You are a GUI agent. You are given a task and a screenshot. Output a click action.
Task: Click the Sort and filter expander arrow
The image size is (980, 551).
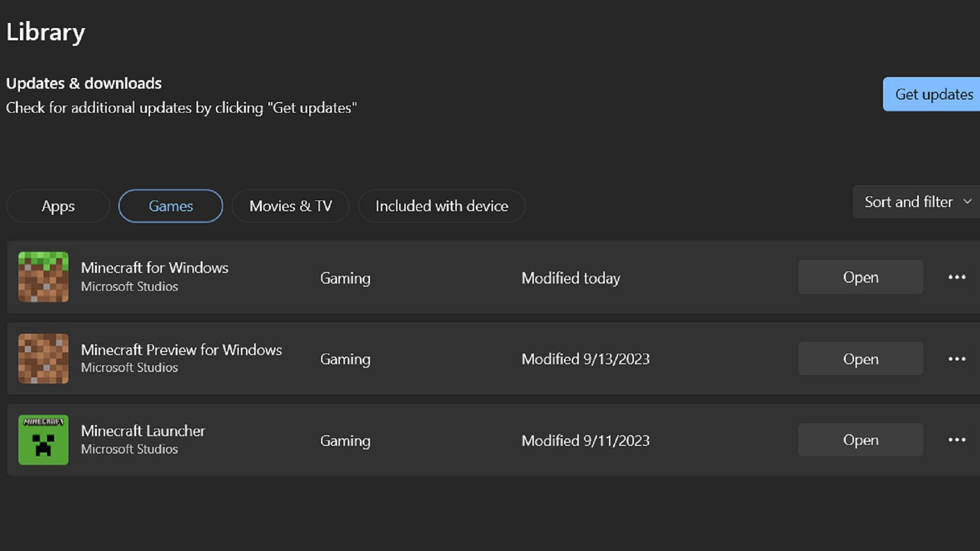point(967,202)
